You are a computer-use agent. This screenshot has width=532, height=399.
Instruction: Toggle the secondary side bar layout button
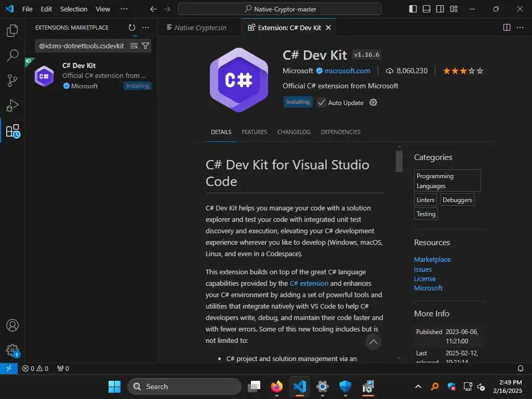pos(440,9)
